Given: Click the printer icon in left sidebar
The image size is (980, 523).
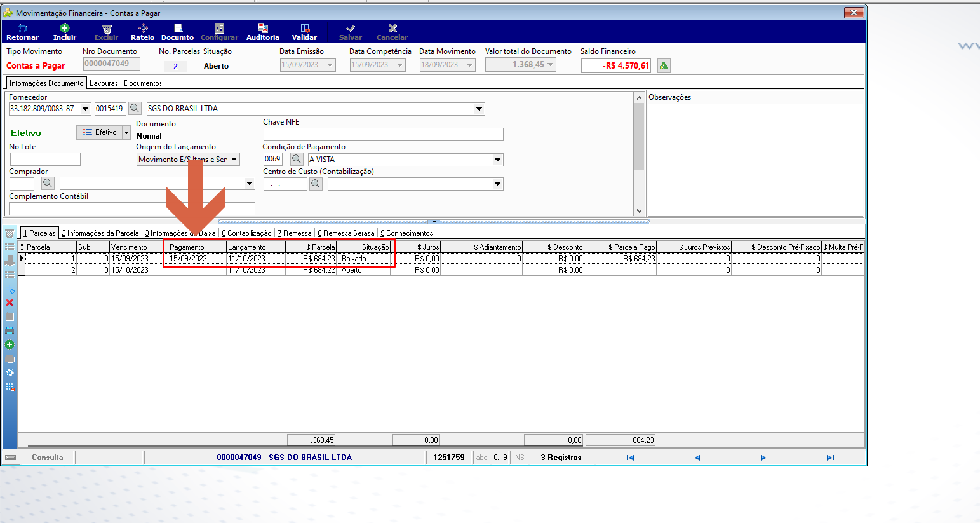Looking at the screenshot, I should pos(10,330).
